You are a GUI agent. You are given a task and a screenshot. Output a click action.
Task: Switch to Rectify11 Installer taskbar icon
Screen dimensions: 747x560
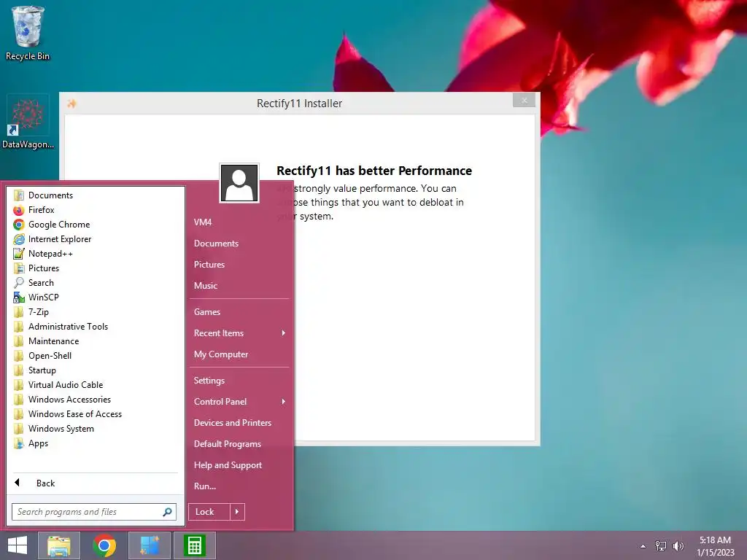150,545
